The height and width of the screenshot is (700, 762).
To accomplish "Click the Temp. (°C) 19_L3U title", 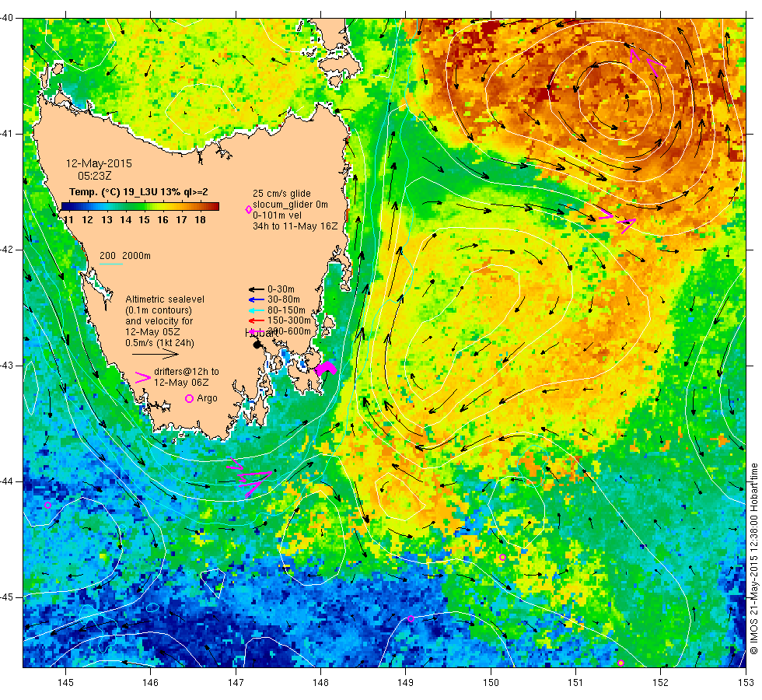I will coord(138,191).
